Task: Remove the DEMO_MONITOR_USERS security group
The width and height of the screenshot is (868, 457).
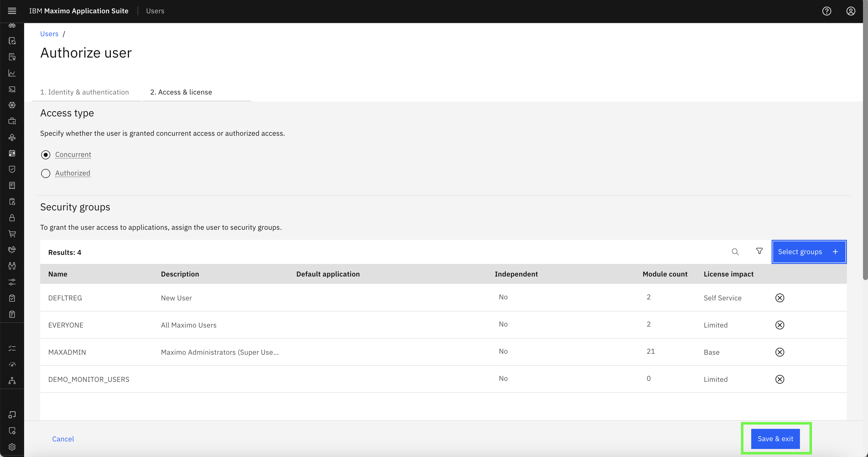Action: point(780,379)
